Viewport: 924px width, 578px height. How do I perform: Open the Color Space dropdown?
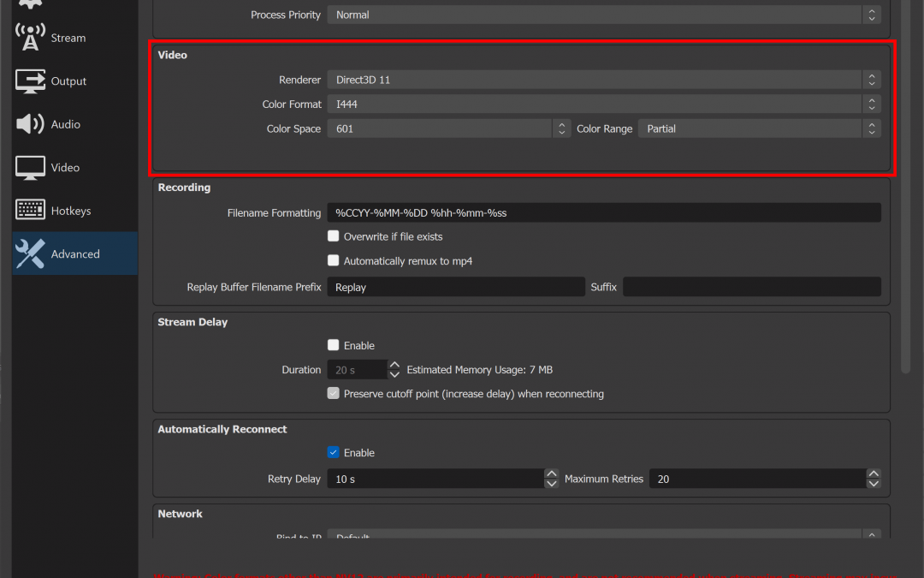[447, 128]
